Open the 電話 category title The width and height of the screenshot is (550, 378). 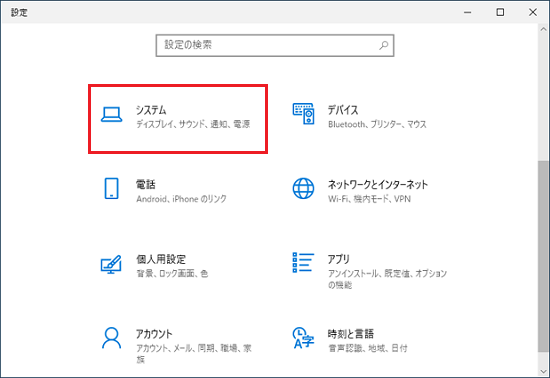146,184
